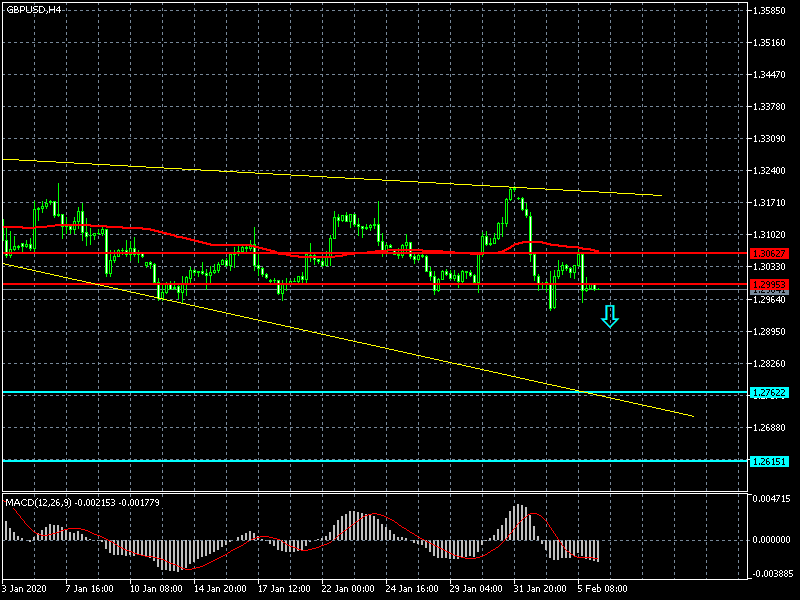The width and height of the screenshot is (800, 600).
Task: Click the 1.35850 price scale value
Action: click(769, 11)
